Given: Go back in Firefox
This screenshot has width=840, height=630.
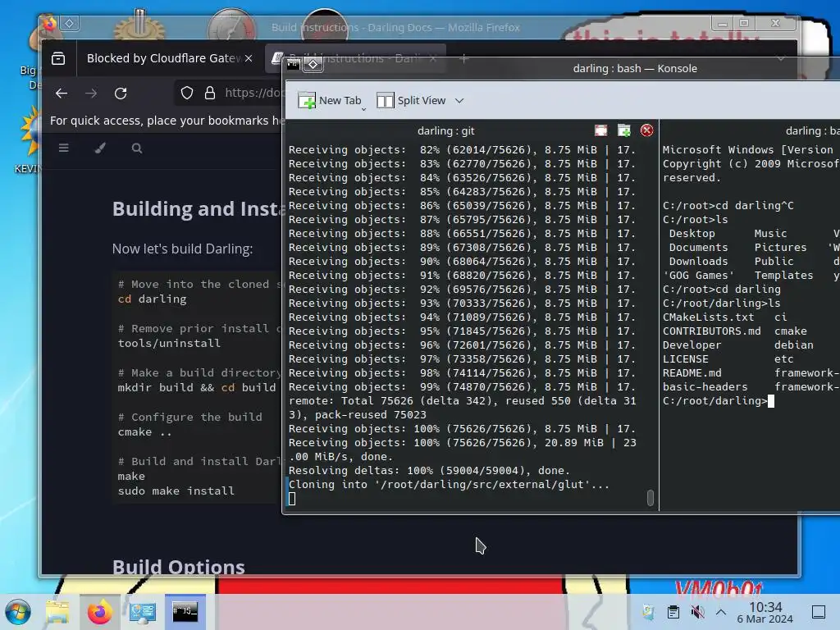Looking at the screenshot, I should click(62, 94).
